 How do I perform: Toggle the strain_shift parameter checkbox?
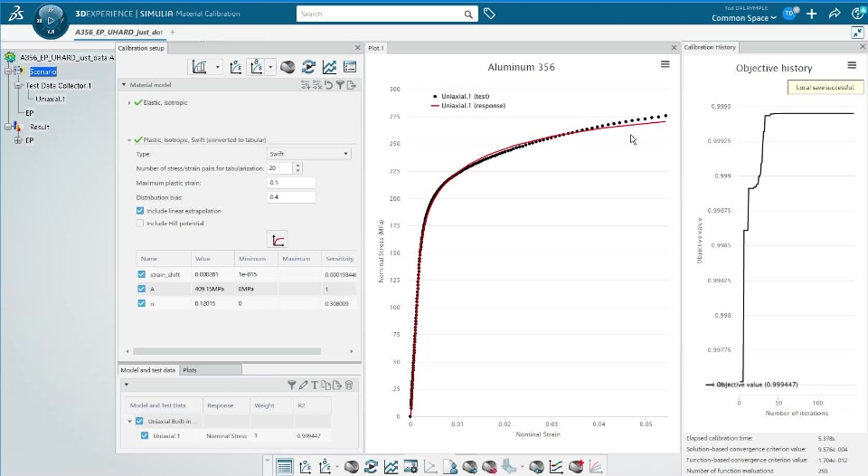click(141, 274)
